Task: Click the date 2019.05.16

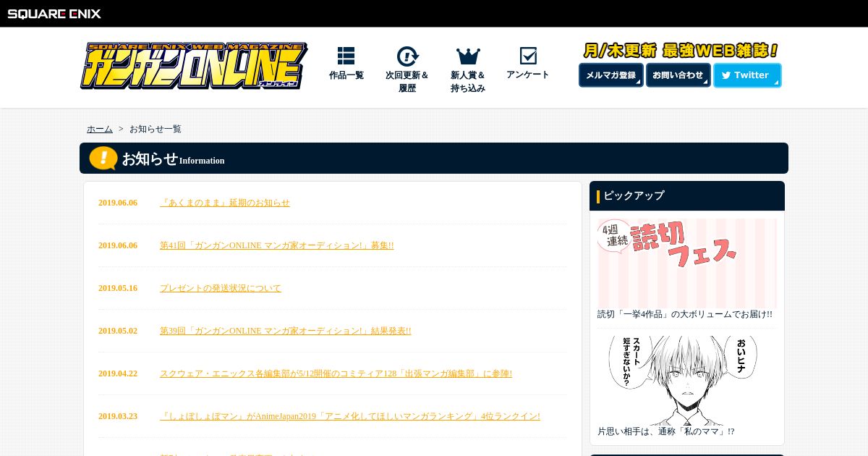Action: click(118, 288)
